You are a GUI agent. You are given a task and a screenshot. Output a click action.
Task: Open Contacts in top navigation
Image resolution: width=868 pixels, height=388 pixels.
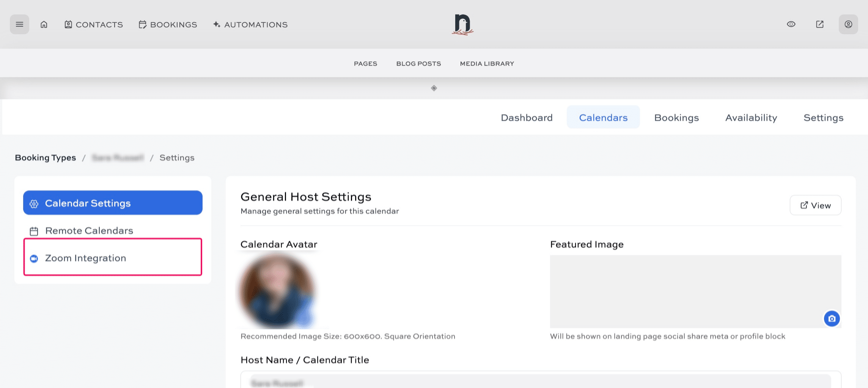pyautogui.click(x=94, y=25)
